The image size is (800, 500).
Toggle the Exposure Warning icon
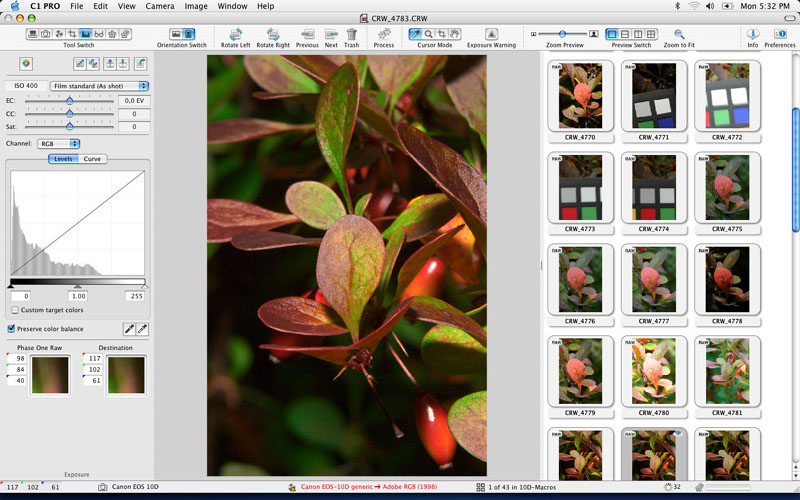tap(491, 34)
